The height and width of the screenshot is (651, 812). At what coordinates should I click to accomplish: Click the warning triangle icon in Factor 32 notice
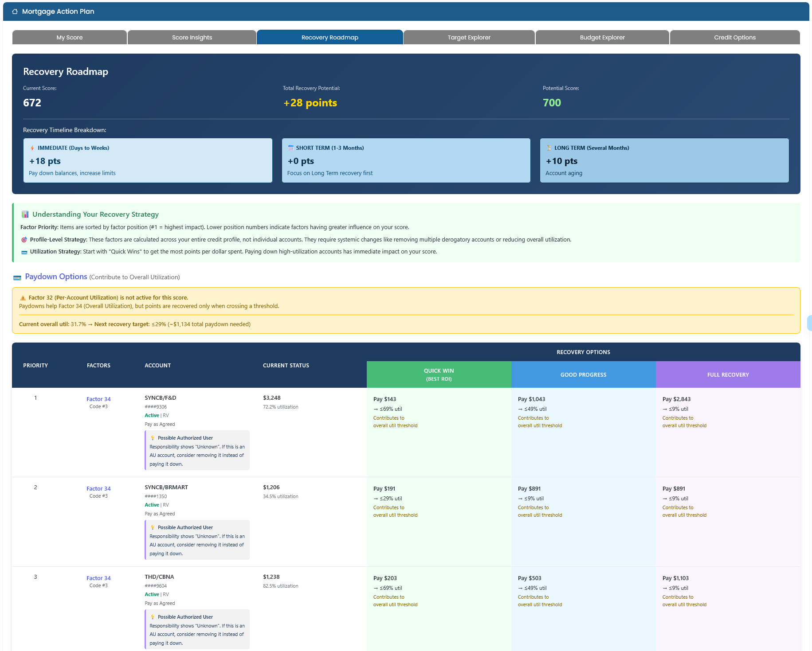pos(23,298)
